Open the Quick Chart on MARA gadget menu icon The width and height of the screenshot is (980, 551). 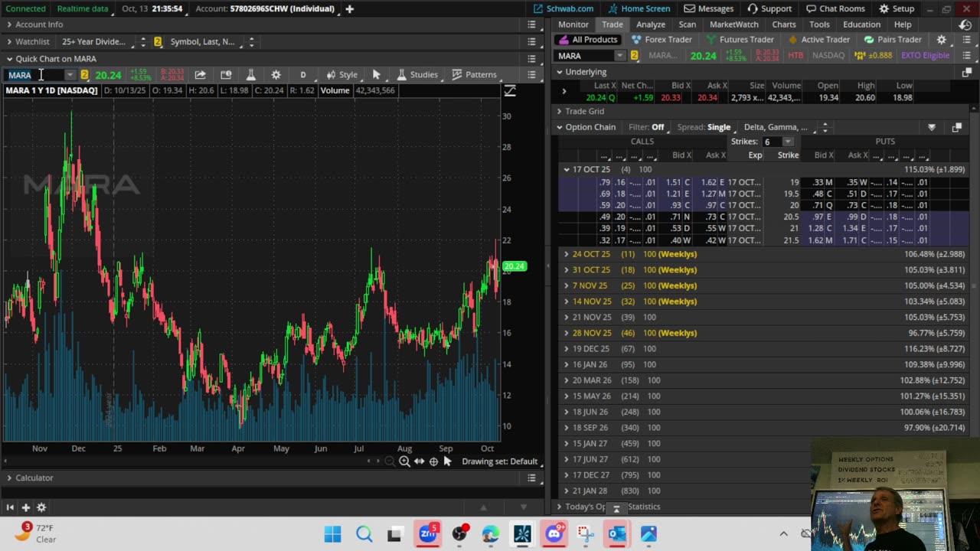(531, 59)
